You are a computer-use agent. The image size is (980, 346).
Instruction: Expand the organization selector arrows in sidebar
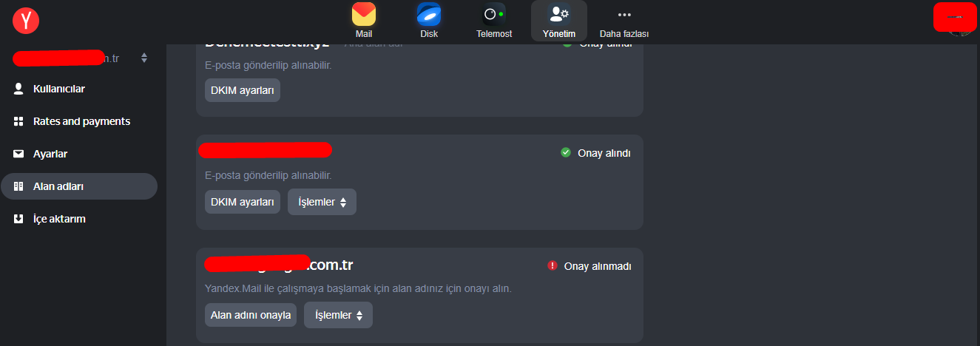tap(144, 58)
